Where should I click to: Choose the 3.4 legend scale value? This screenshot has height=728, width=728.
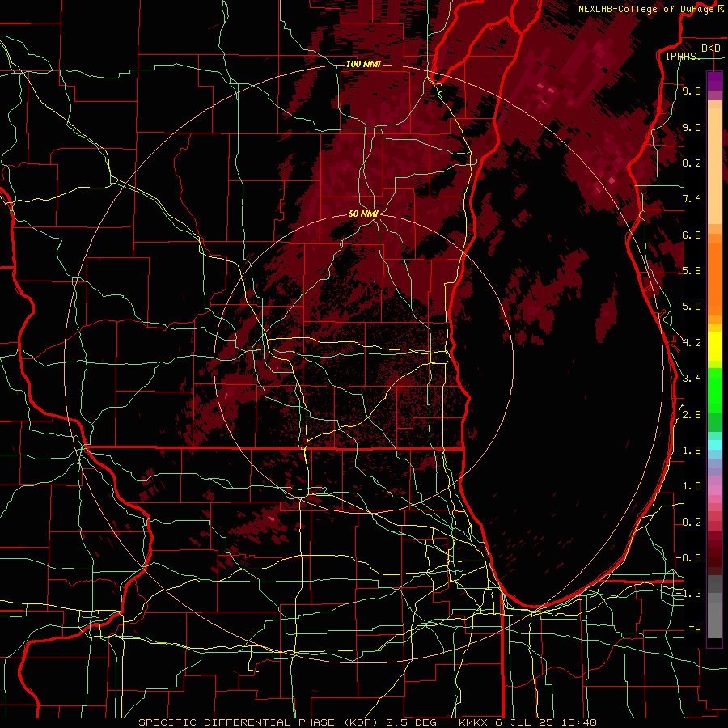click(x=692, y=379)
